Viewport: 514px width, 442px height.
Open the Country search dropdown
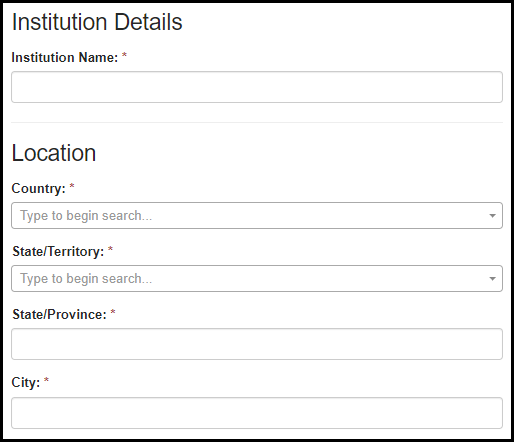(257, 215)
